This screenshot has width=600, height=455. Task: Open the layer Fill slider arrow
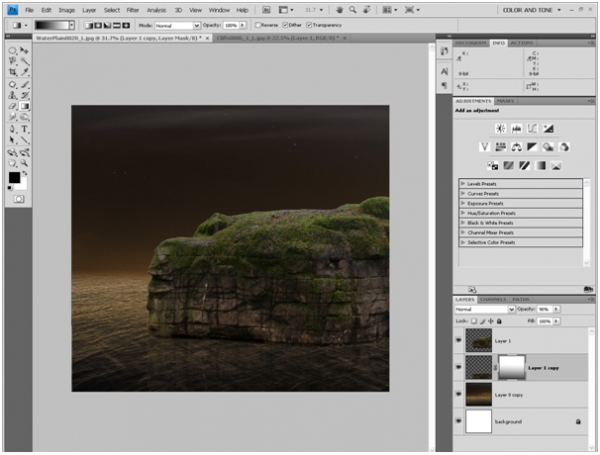point(556,321)
